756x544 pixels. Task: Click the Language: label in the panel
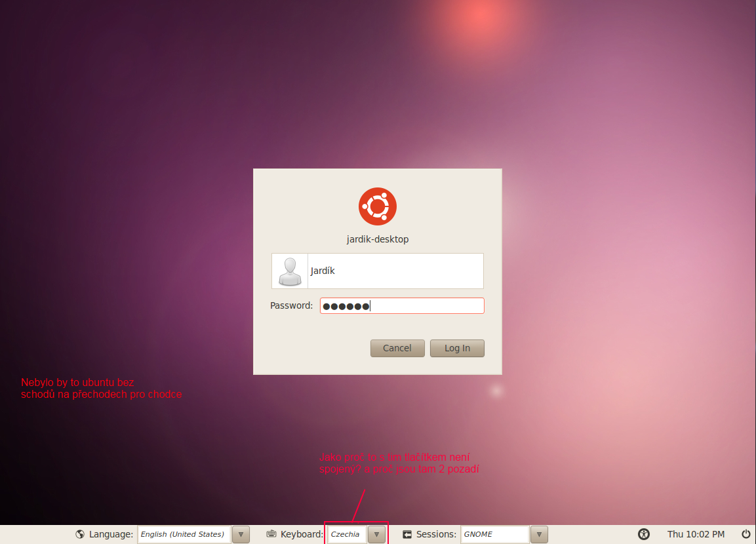point(111,534)
